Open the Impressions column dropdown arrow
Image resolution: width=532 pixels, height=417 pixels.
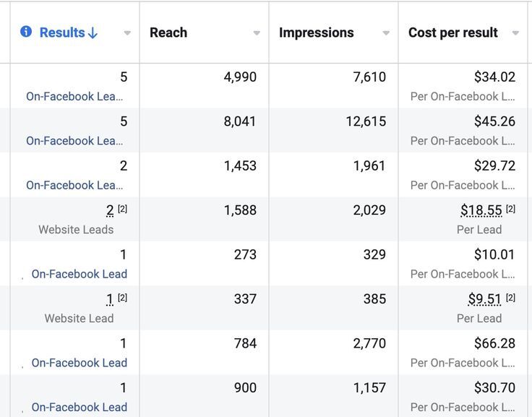[386, 33]
